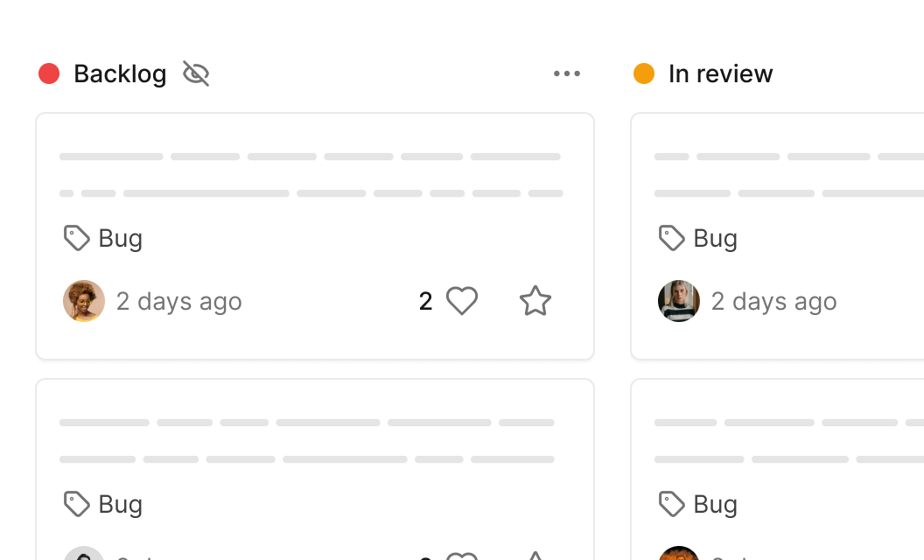Select the In review column title

click(720, 73)
